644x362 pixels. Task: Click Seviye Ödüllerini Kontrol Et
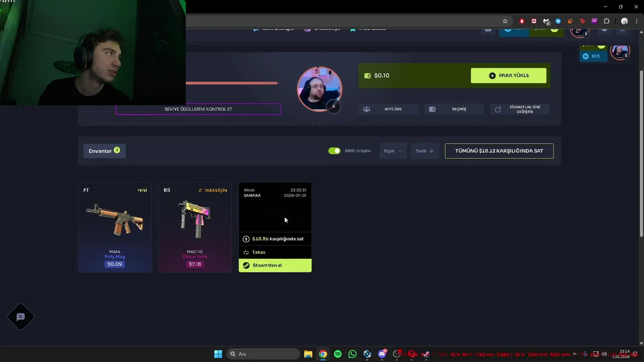(198, 109)
